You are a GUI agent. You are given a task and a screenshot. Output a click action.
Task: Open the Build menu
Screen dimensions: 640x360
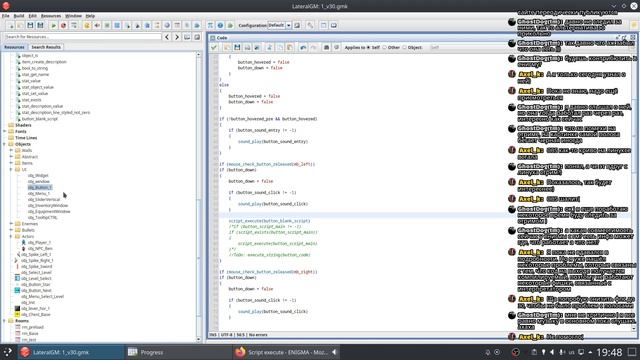pyautogui.click(x=19, y=16)
